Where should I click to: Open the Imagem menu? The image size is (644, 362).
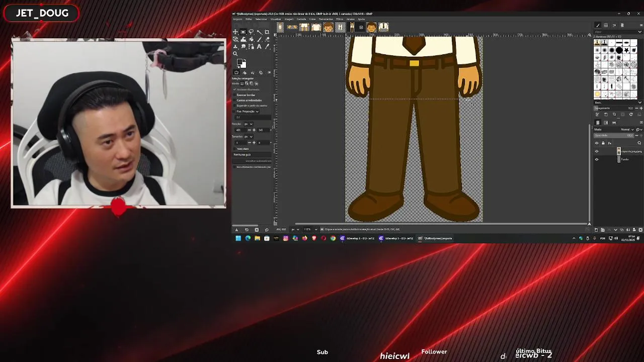(x=289, y=19)
